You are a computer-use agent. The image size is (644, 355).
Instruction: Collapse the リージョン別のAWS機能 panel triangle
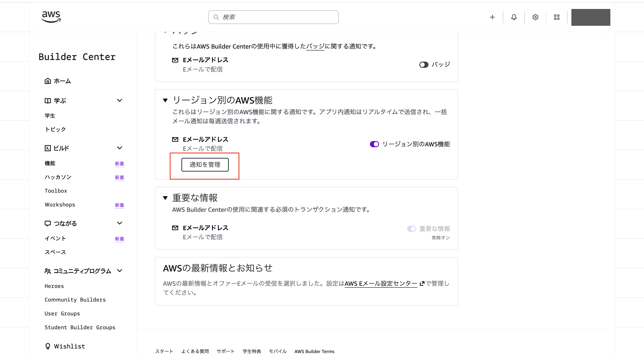pos(165,100)
